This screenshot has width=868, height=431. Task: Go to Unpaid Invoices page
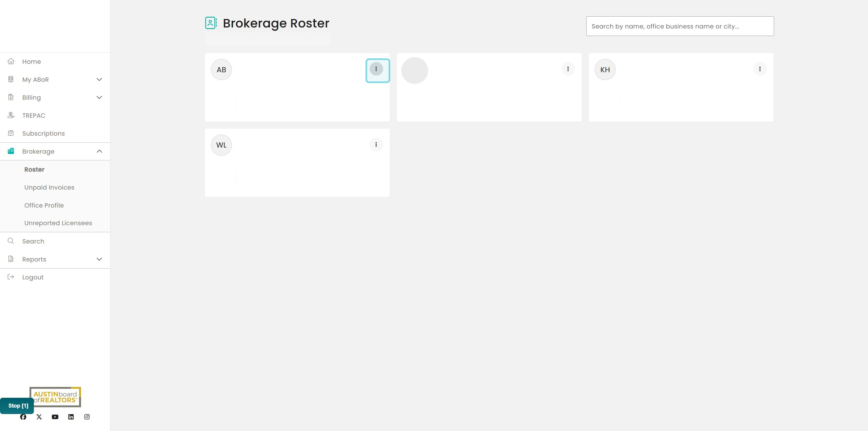49,187
